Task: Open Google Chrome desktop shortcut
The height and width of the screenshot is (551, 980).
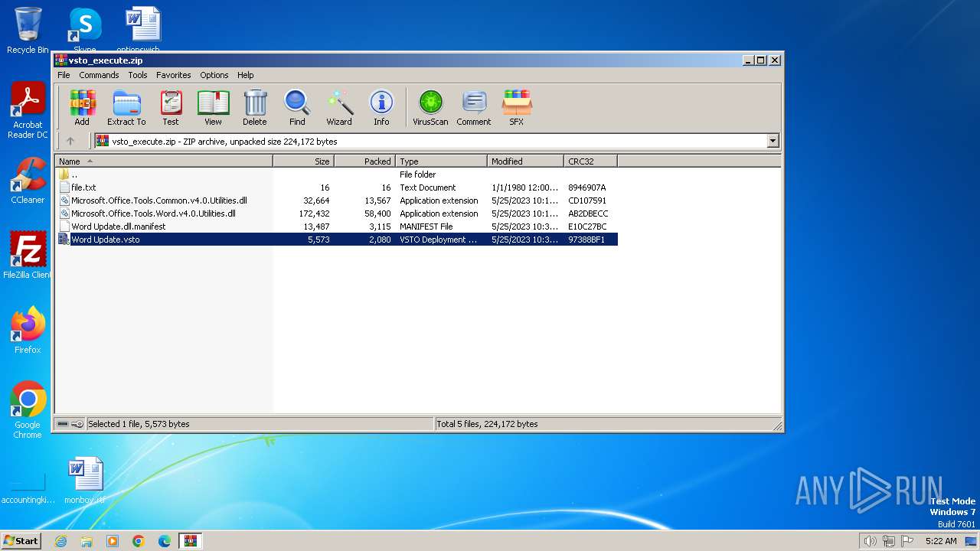Action: coord(28,409)
